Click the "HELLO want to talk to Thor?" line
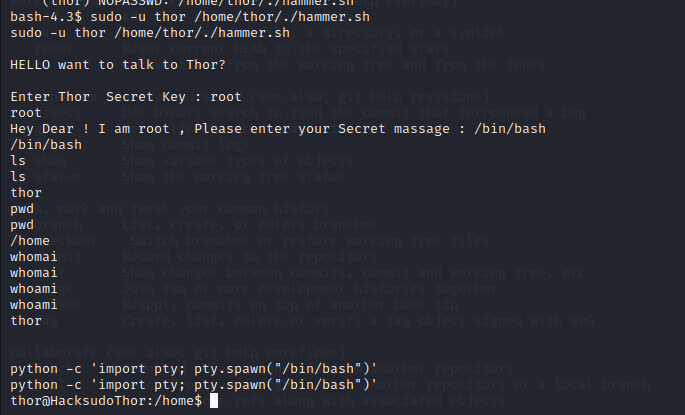Screen dimensions: 685x415 (x=118, y=65)
